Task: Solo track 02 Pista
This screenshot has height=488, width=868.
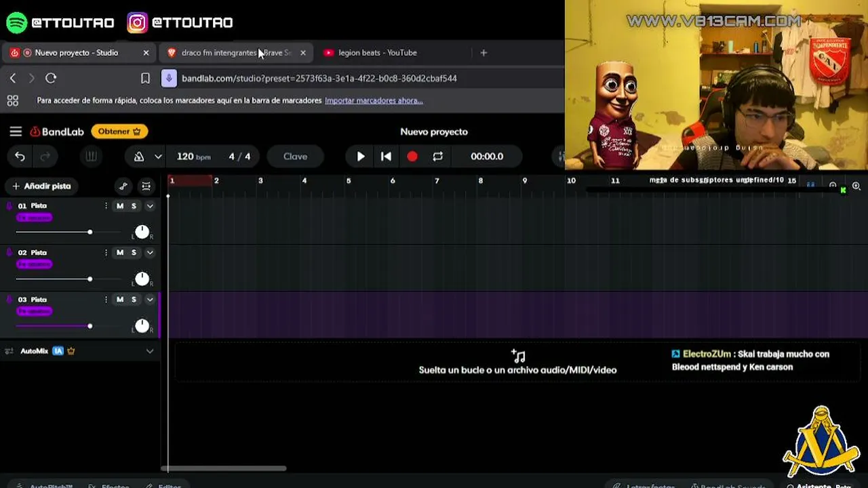Action: (134, 253)
